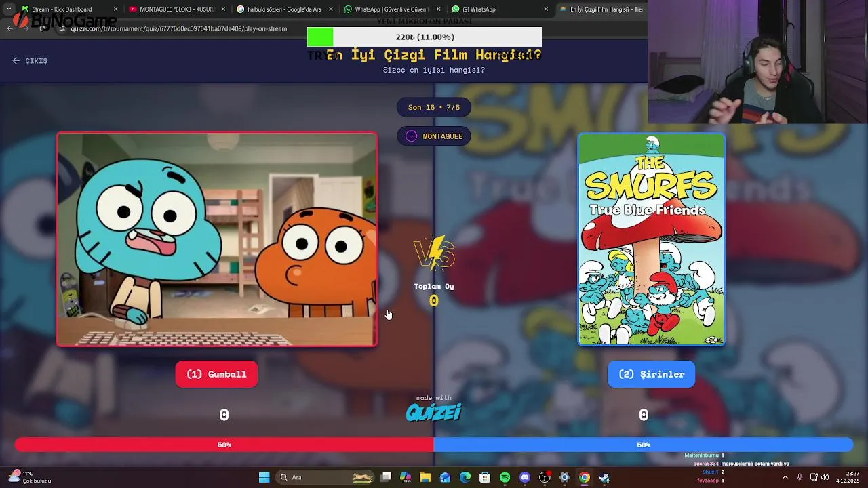Click the Sizce en iyisi hangisi subtitle
Screen dimensions: 868x488
[x=434, y=70]
